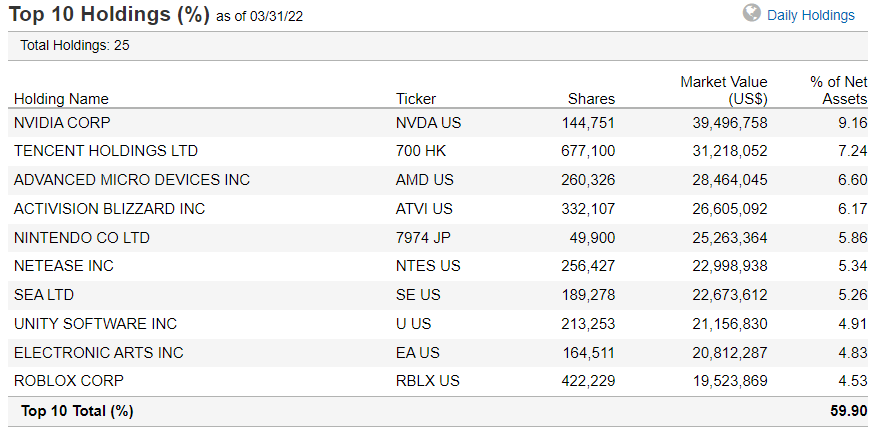Open the Daily Holdings link
The height and width of the screenshot is (433, 879).
[x=811, y=15]
